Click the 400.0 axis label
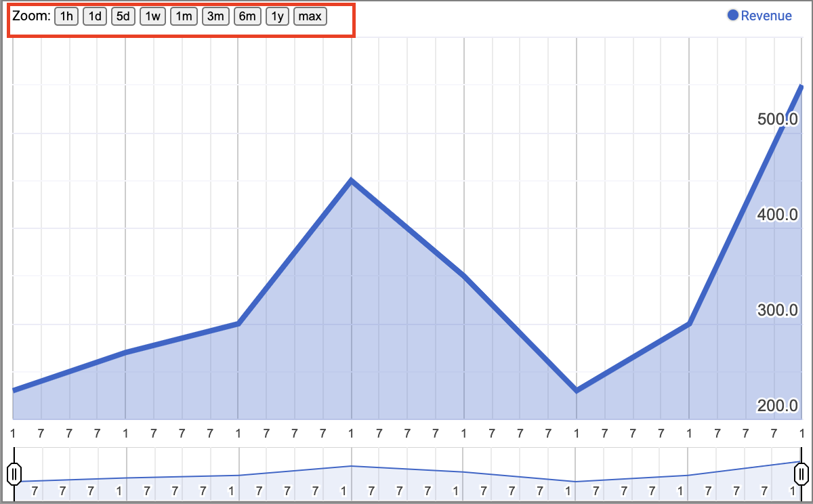The height and width of the screenshot is (504, 813). tap(778, 215)
